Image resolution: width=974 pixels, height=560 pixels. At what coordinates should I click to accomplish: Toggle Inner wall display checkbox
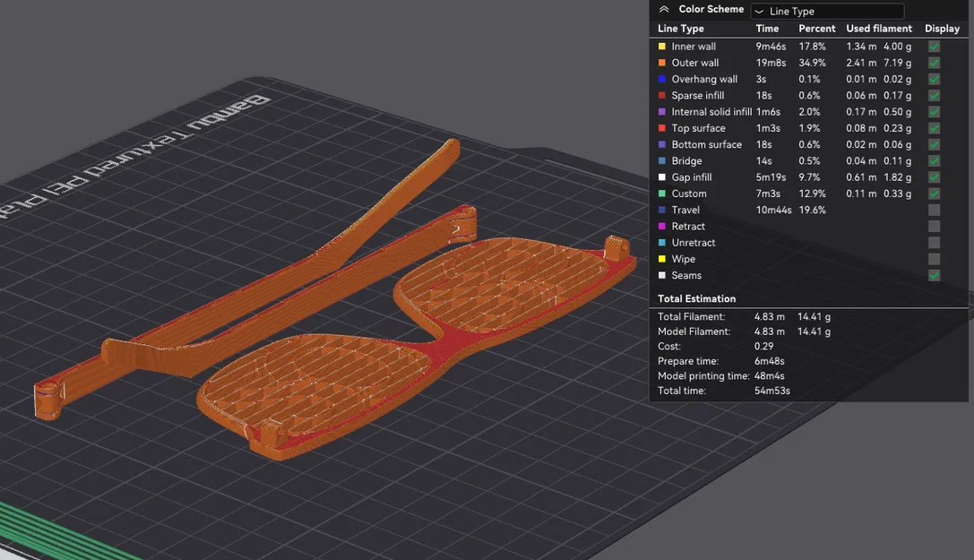[935, 47]
